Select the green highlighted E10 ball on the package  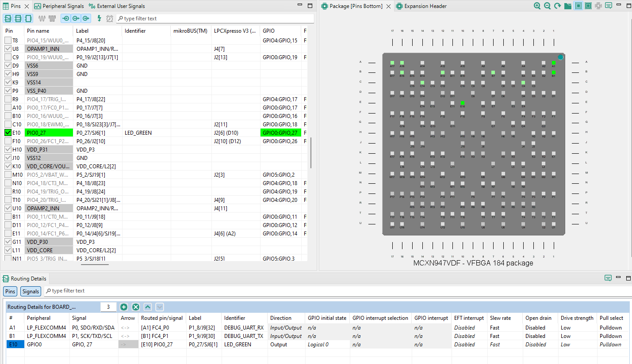click(x=463, y=103)
